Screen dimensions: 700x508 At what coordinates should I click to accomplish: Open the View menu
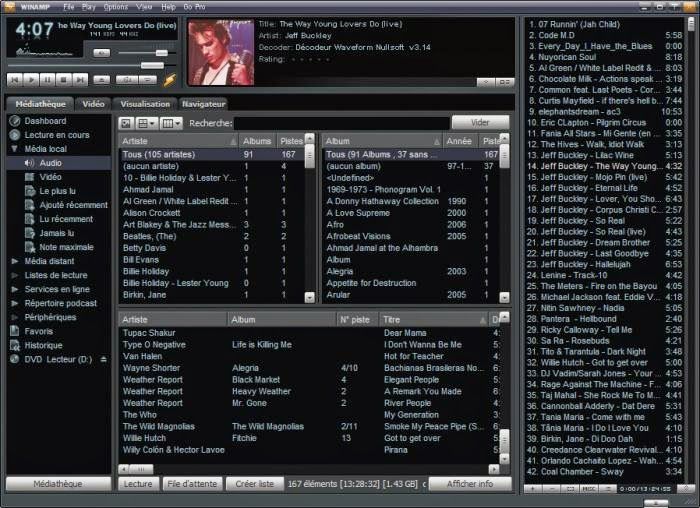click(x=144, y=7)
